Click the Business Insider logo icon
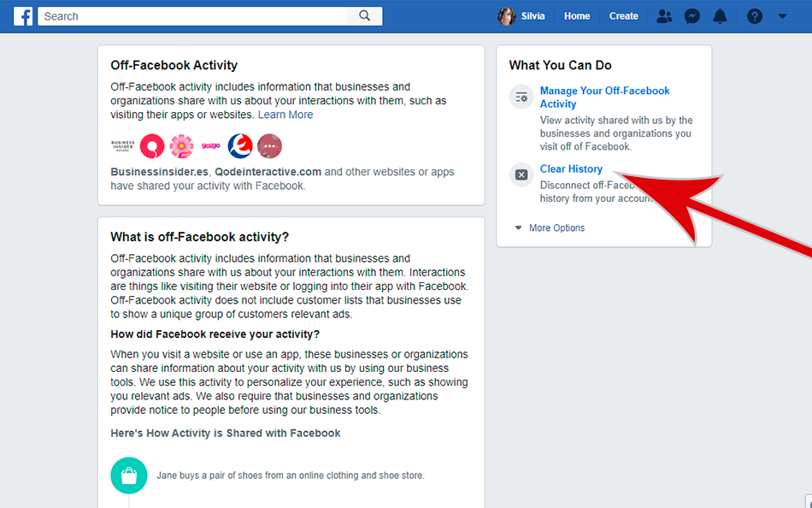 tap(123, 145)
